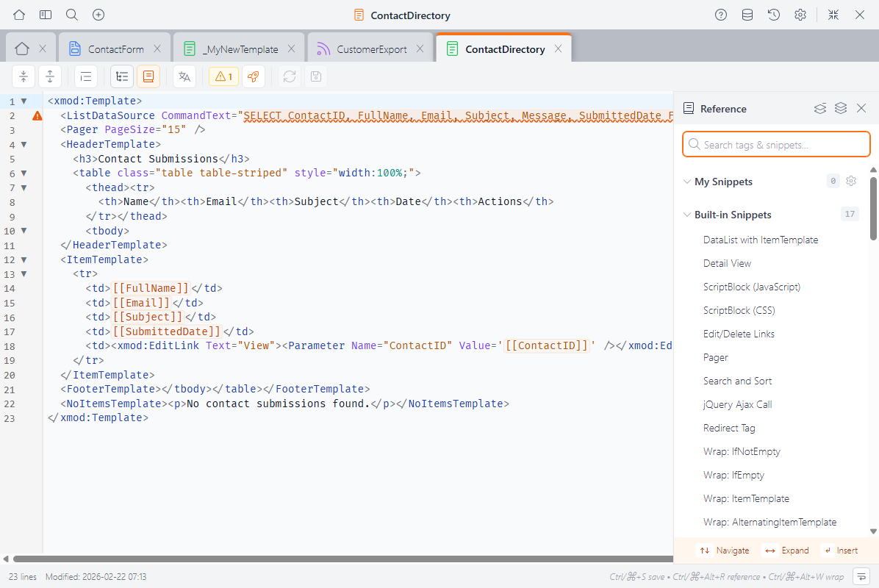
Task: Close the ContactDirectory tab
Action: tap(559, 49)
